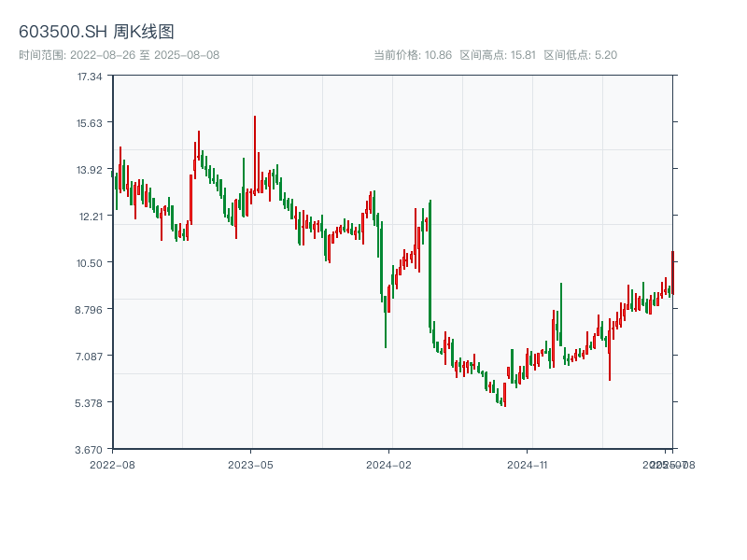Select the 13.92 y-axis price label
The width and height of the screenshot is (747, 560).
(x=90, y=169)
